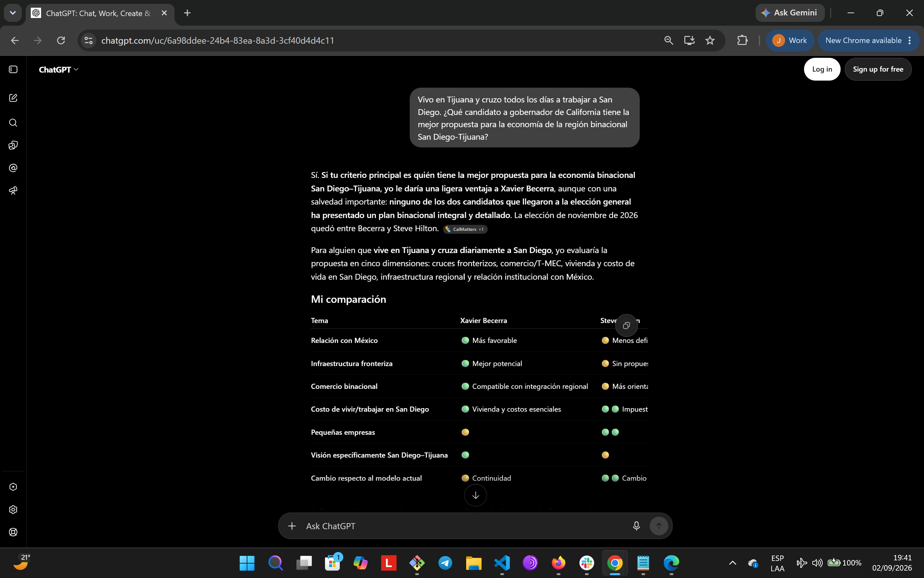This screenshot has width=924, height=578.
Task: Open the volume control in the system tray
Action: (817, 563)
